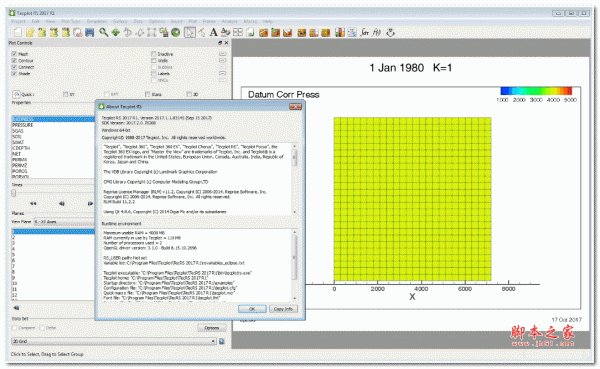Toggle the Mesh checkbox

point(14,54)
